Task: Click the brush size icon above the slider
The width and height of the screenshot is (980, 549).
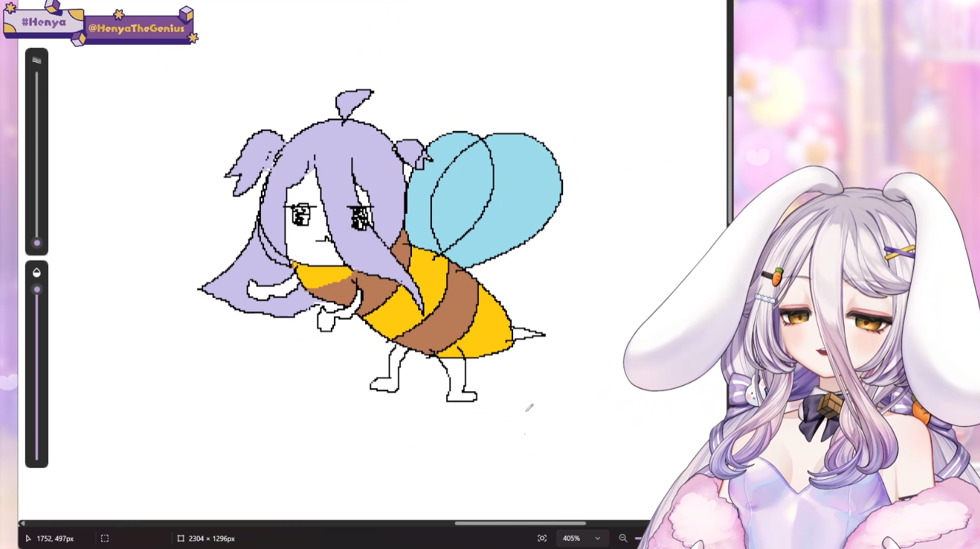Action: [37, 61]
